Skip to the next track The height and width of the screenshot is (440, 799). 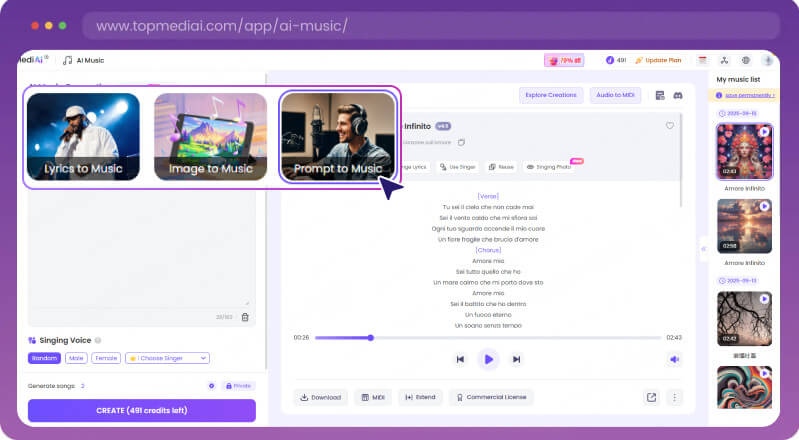[x=516, y=359]
